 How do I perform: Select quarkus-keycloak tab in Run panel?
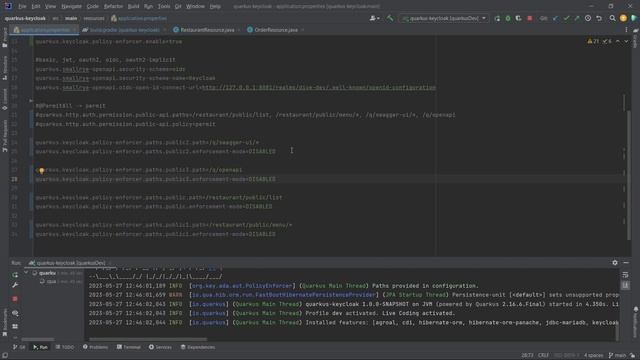pos(71,263)
